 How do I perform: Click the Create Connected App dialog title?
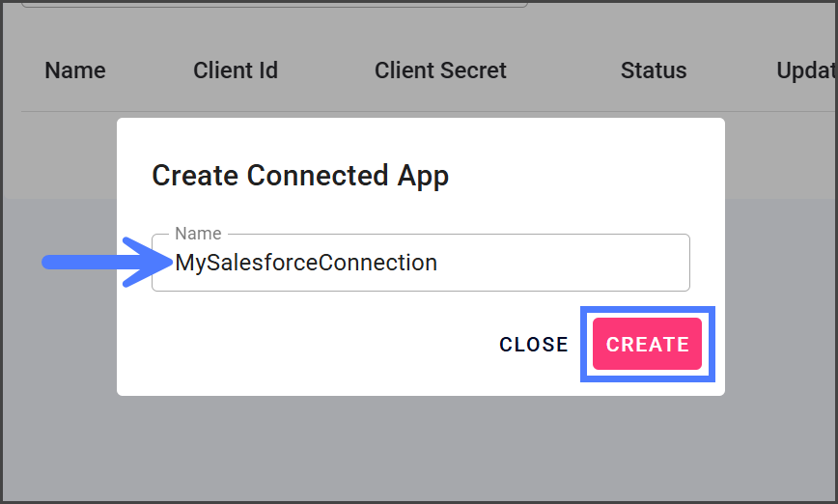(300, 176)
